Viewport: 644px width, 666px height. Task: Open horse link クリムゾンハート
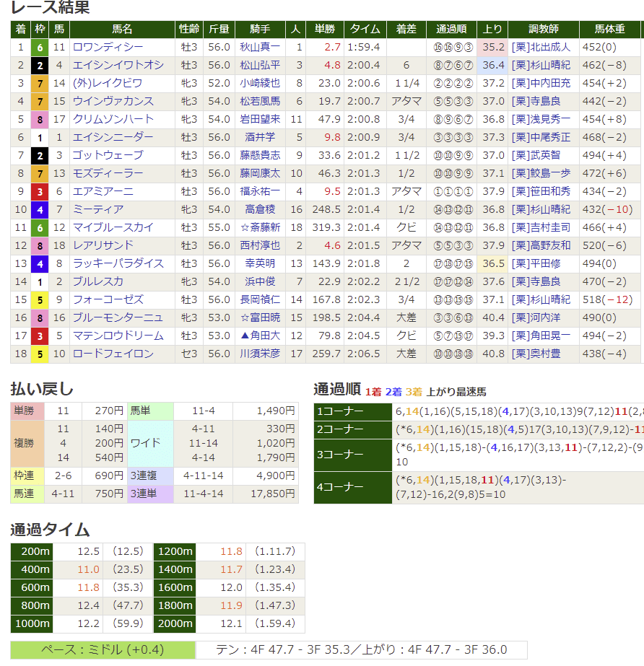[x=113, y=119]
